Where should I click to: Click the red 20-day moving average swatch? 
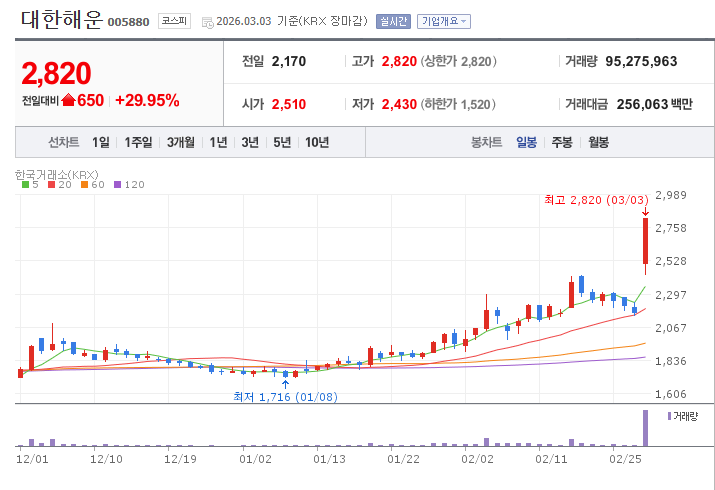click(x=52, y=185)
